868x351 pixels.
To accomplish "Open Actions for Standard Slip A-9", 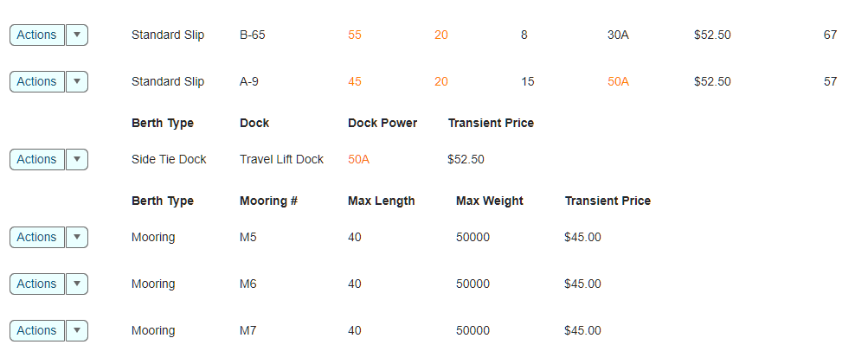I will (37, 82).
